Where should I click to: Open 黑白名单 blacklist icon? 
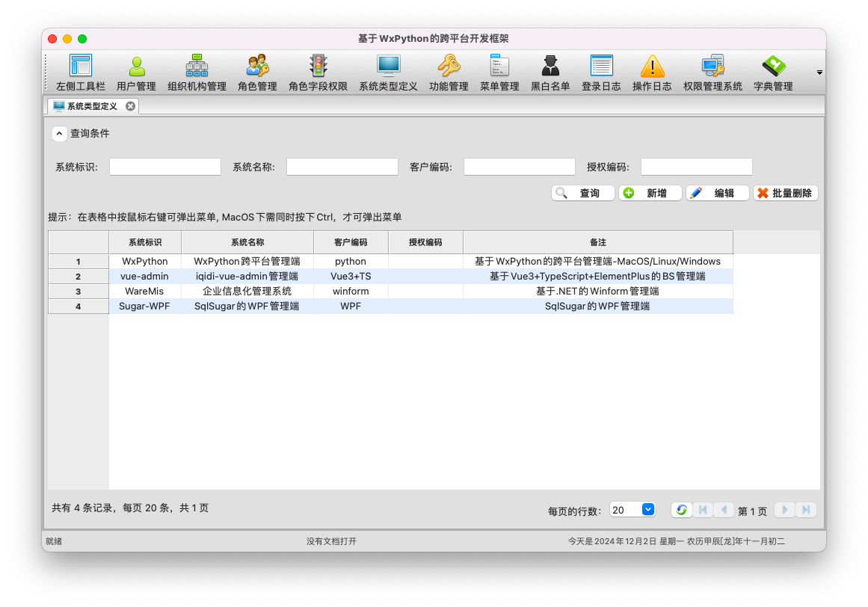click(x=550, y=73)
